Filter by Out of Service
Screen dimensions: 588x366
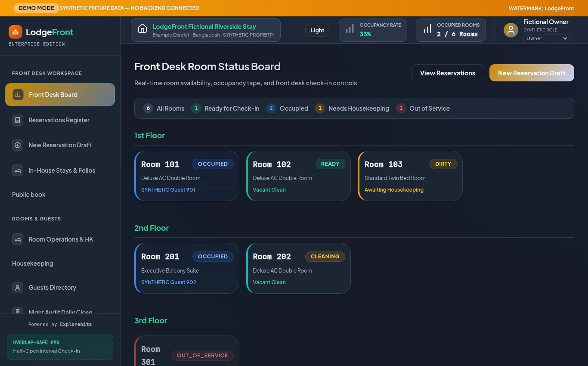coord(423,109)
